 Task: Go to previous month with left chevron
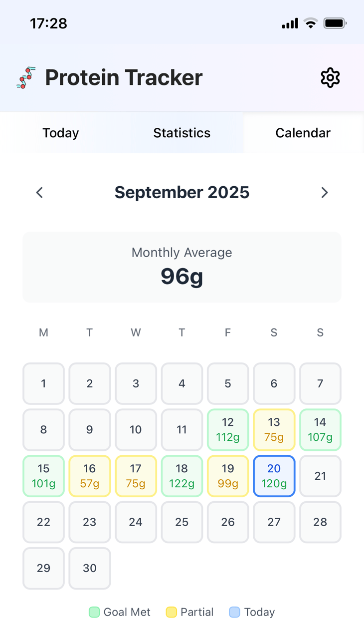click(x=39, y=193)
